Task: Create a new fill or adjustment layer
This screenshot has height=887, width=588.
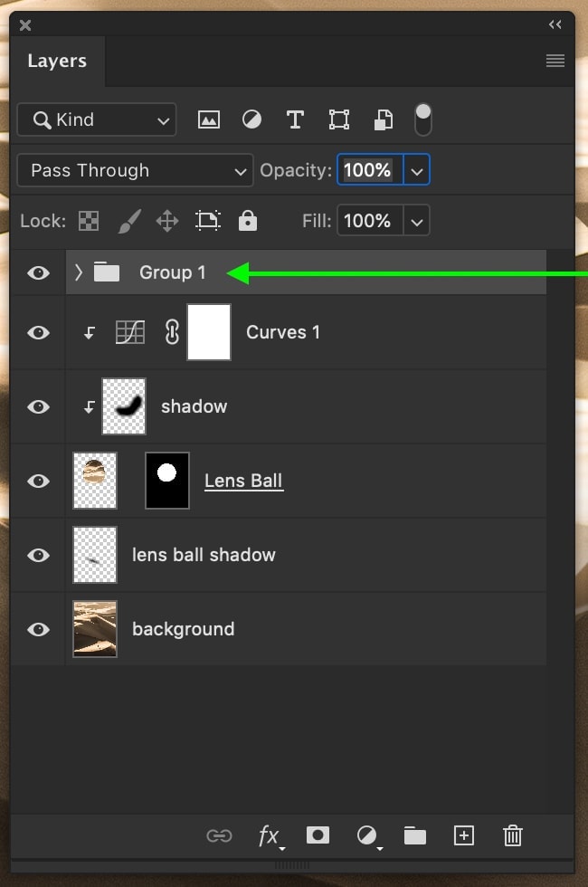Action: click(x=368, y=836)
